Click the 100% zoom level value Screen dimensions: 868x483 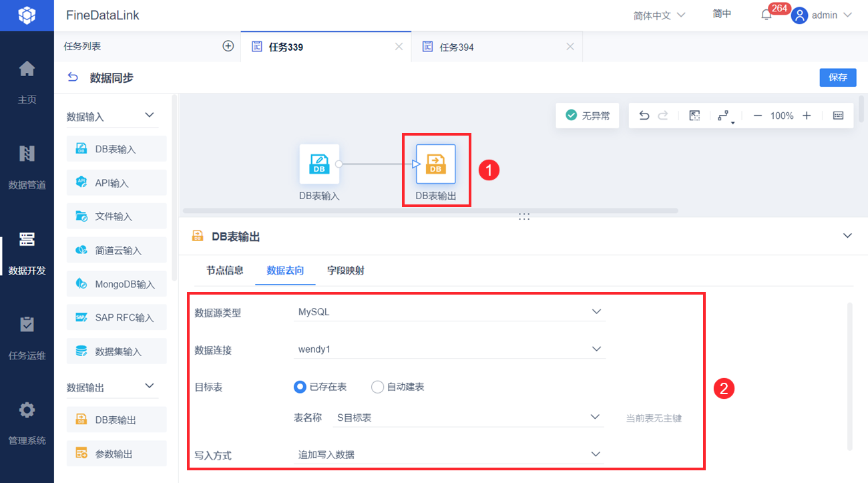[x=782, y=116]
